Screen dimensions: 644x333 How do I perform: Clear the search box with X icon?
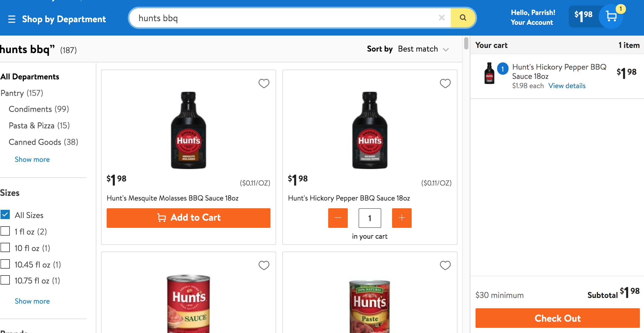coord(442,18)
